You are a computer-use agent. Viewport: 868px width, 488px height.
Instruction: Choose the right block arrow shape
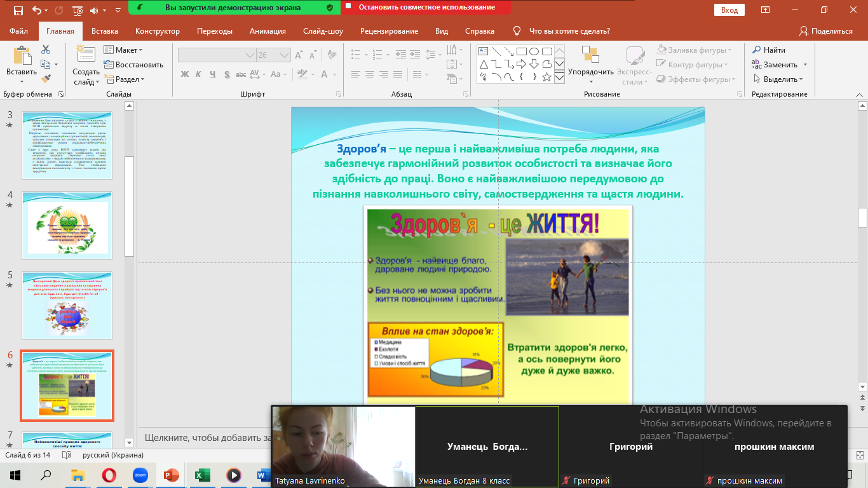(x=521, y=64)
